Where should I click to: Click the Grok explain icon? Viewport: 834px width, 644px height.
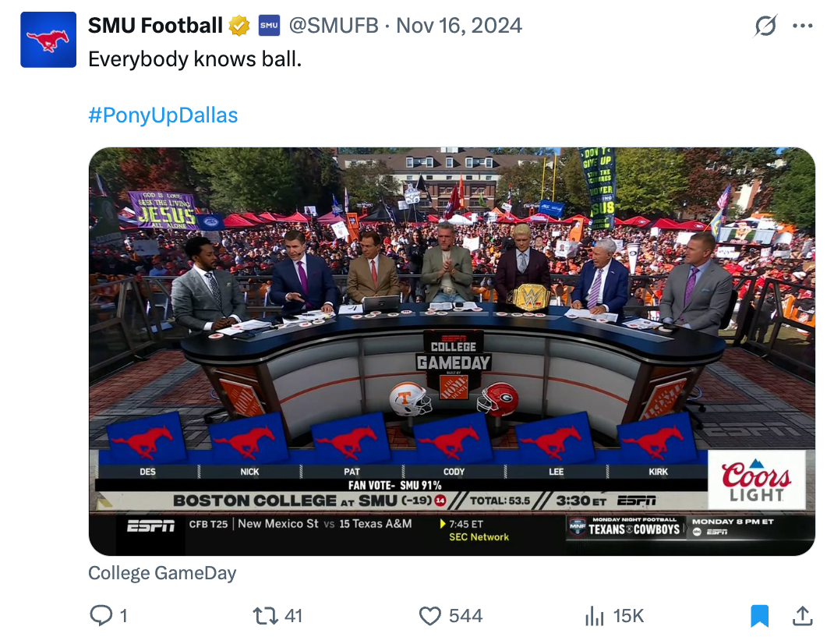[x=765, y=26]
